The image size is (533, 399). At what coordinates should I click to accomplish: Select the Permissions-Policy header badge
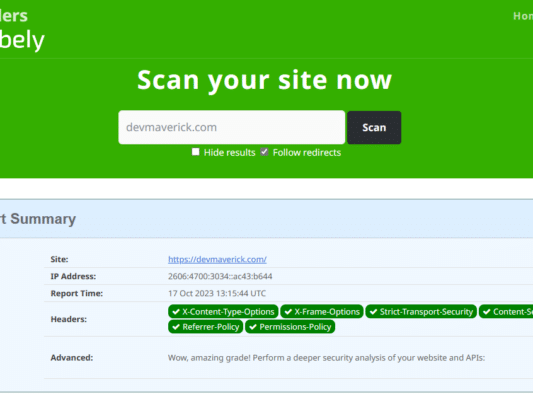pos(290,327)
